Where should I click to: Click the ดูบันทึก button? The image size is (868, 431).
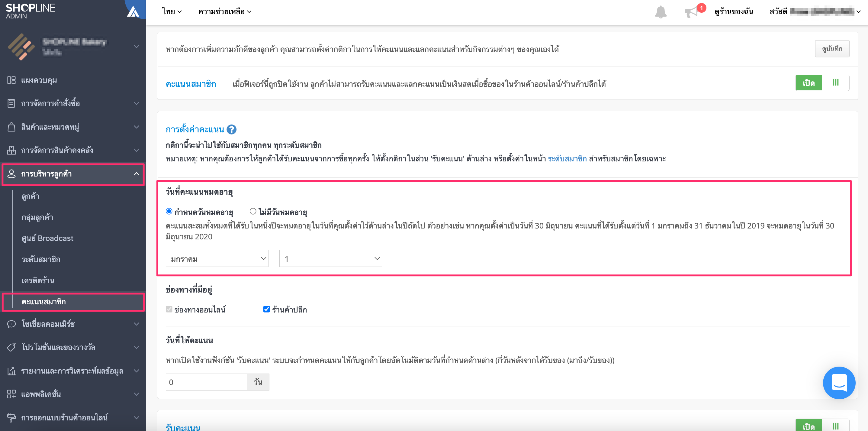pos(832,49)
